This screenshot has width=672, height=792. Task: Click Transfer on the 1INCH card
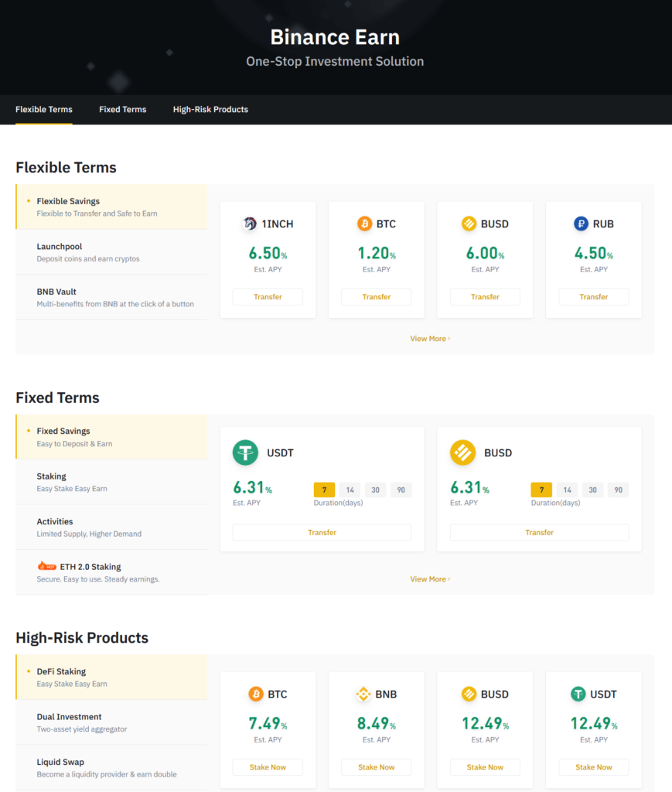point(268,297)
